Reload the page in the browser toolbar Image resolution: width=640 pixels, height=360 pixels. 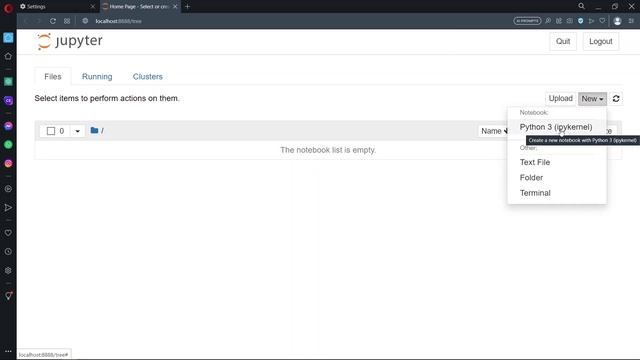(x=53, y=21)
